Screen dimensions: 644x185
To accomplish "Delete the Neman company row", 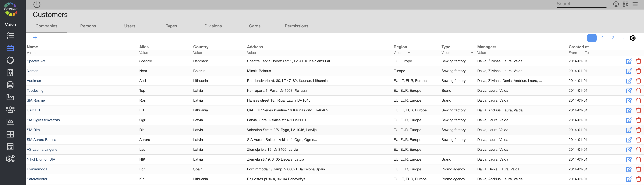I will (x=638, y=71).
